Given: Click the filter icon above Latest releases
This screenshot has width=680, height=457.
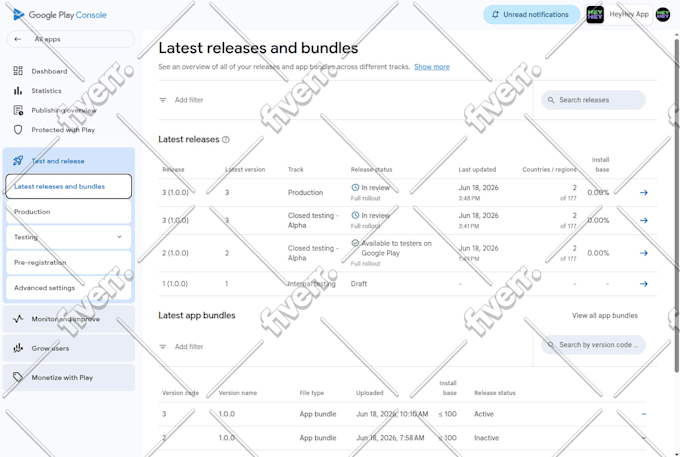Looking at the screenshot, I should point(163,100).
